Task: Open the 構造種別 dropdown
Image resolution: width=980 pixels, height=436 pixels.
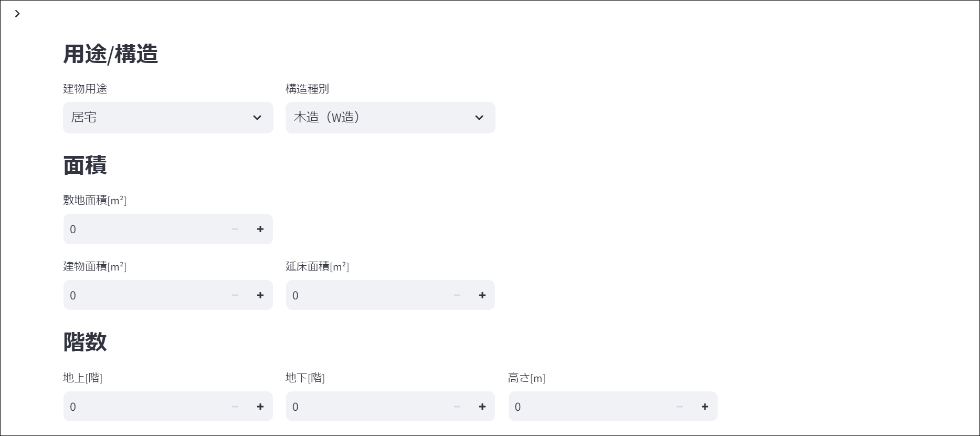Action: pos(390,118)
